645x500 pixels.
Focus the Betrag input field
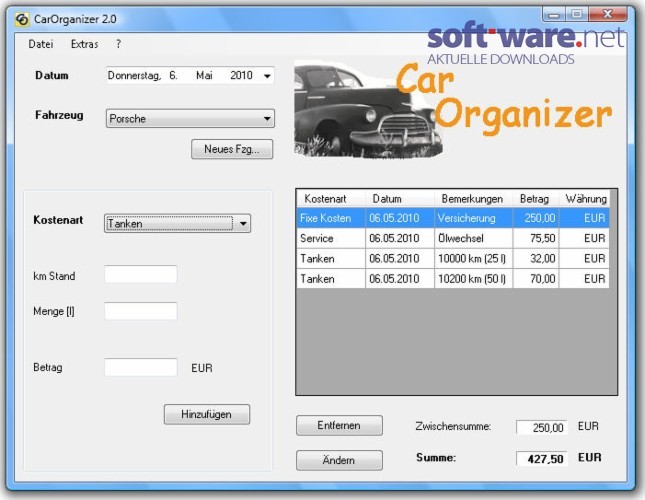(141, 367)
